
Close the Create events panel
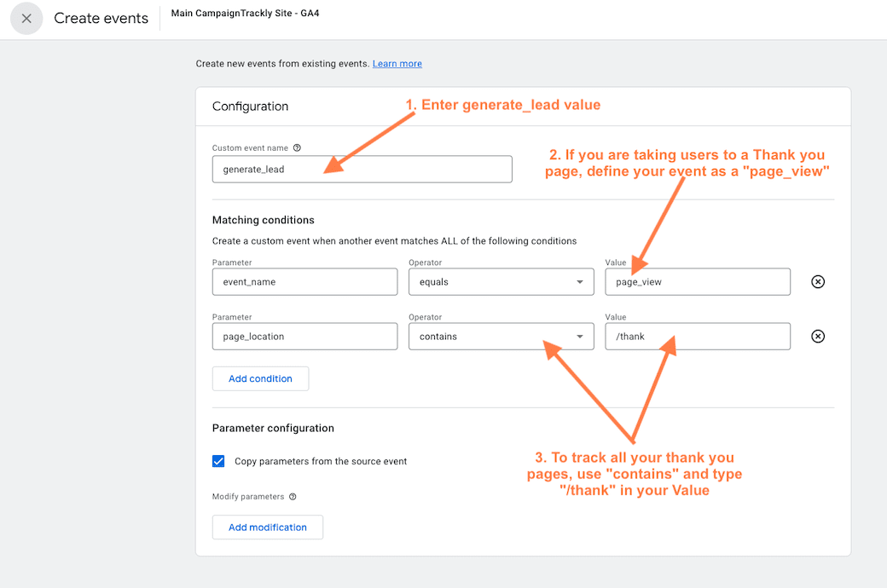(x=26, y=18)
